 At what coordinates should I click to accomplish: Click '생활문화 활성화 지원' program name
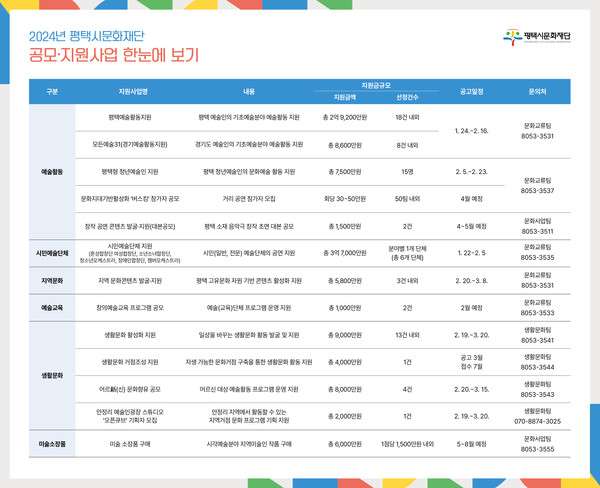[x=130, y=335]
